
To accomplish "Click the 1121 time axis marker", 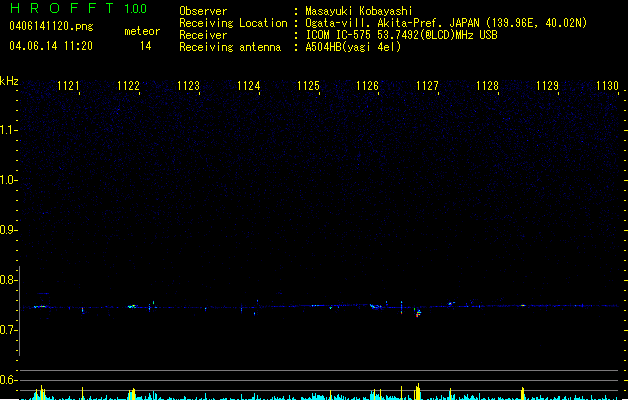I will pos(68,86).
